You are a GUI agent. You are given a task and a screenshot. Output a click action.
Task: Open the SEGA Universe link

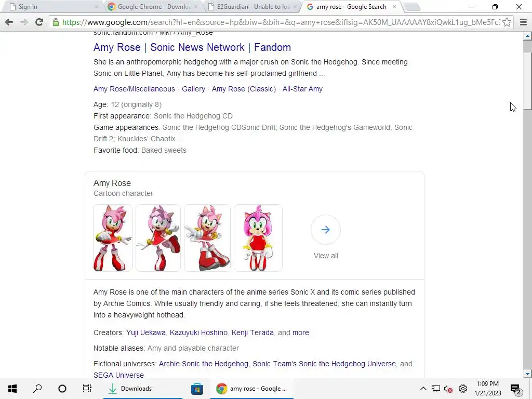pos(119,375)
